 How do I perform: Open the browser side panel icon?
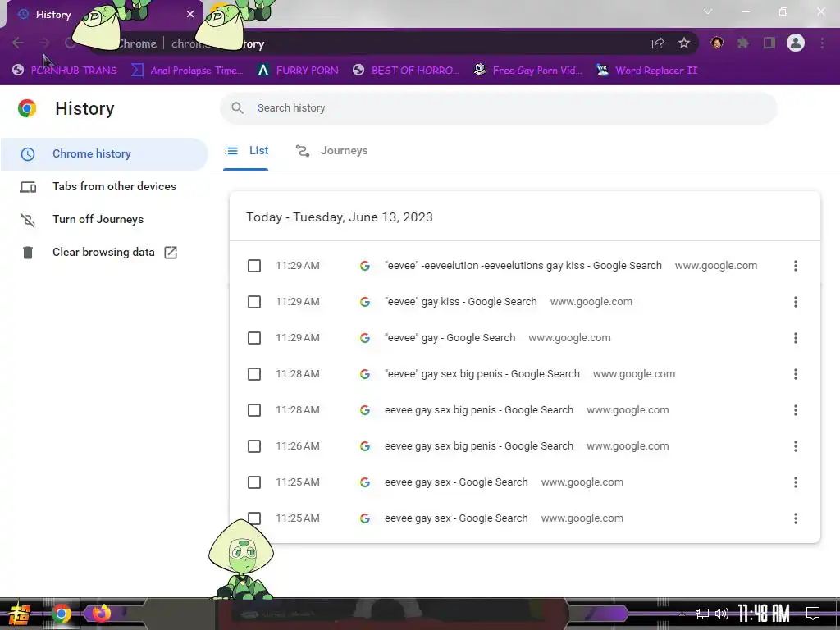point(769,43)
